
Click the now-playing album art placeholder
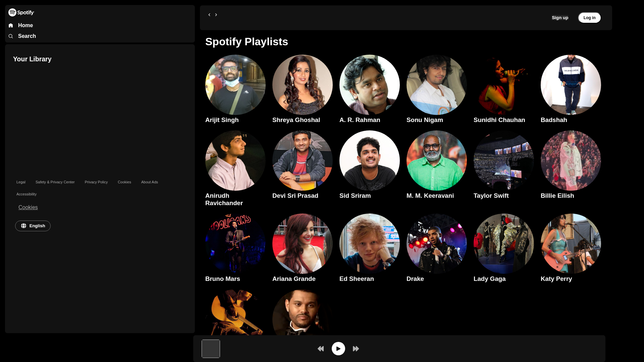click(x=211, y=349)
